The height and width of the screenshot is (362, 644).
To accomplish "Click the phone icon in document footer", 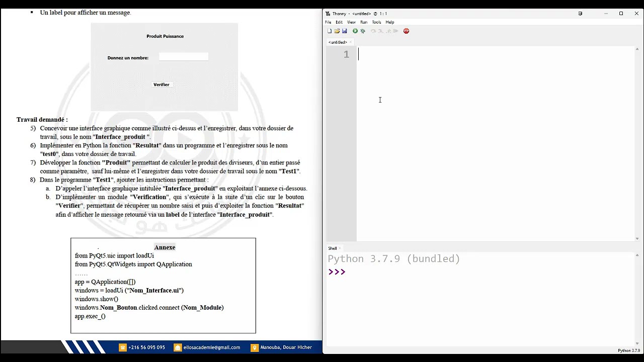I will (123, 347).
